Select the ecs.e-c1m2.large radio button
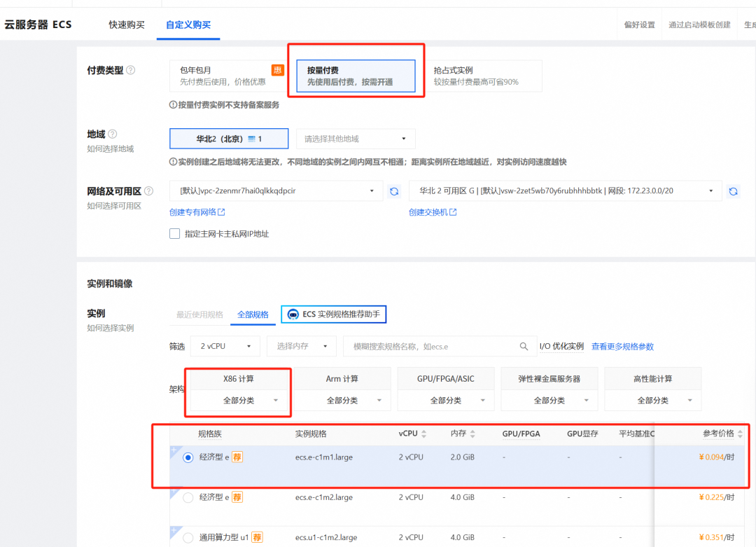This screenshot has height=547, width=756. 188,498
